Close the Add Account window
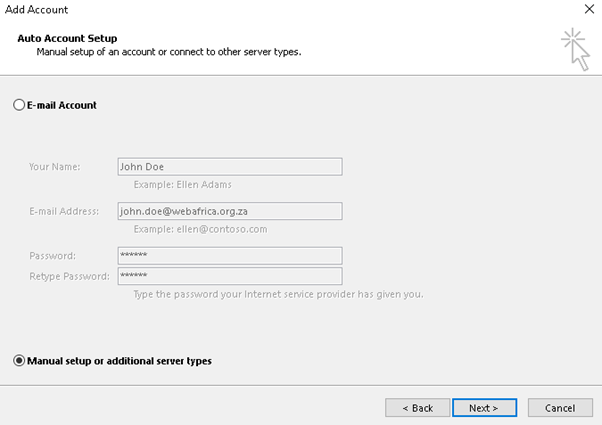Screen dimensions: 602x425 click(589, 9)
